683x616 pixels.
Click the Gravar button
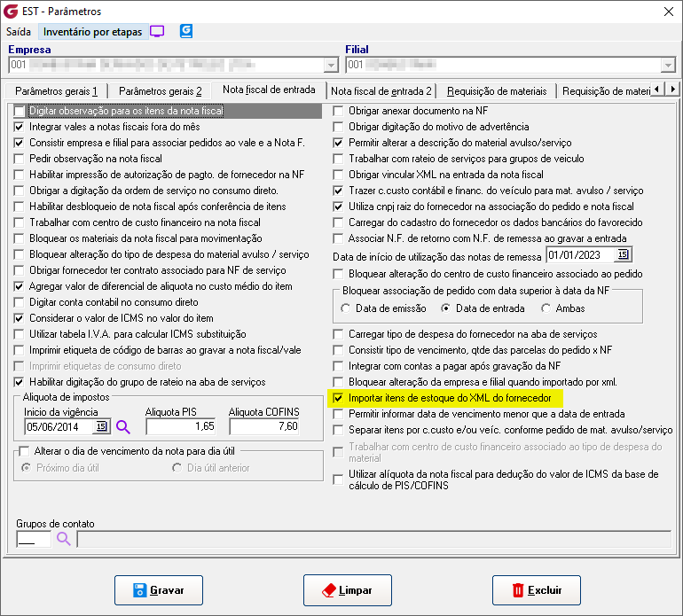pyautogui.click(x=159, y=590)
